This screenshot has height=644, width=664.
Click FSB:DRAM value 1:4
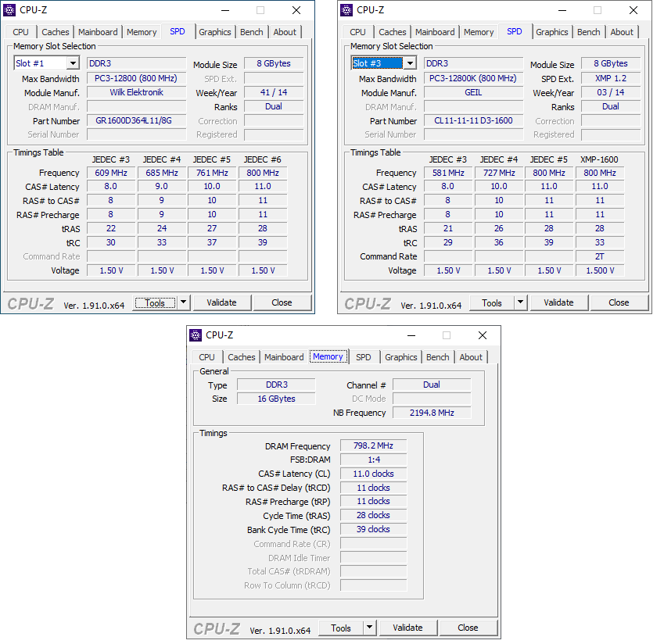point(374,460)
